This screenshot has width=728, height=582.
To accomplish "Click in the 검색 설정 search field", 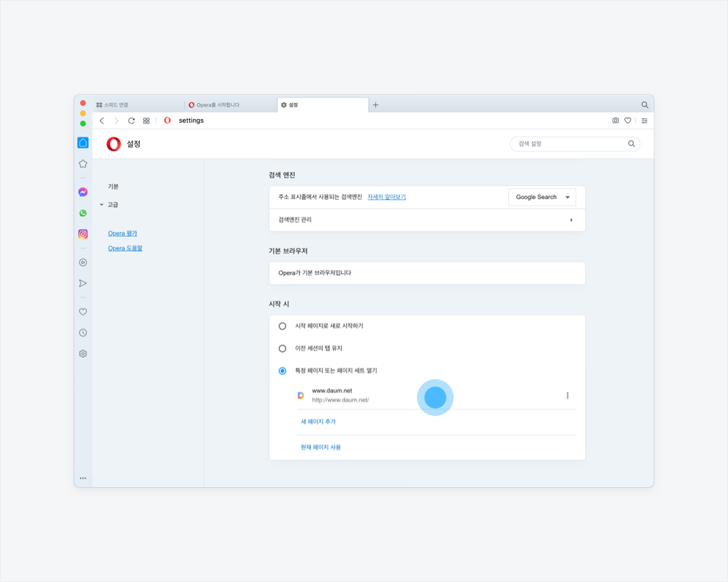I will coord(575,144).
